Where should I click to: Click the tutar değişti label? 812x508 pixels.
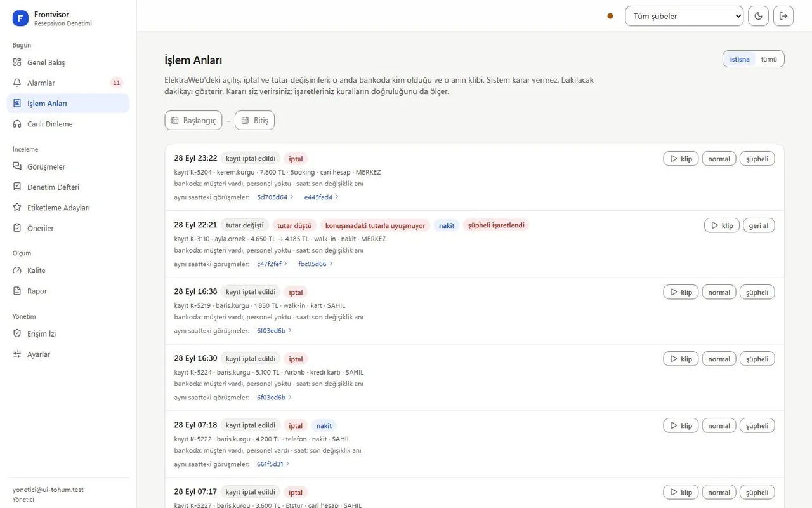coord(245,225)
